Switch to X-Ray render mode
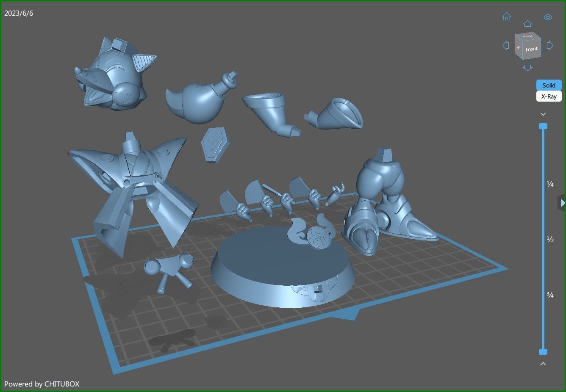 (x=549, y=96)
